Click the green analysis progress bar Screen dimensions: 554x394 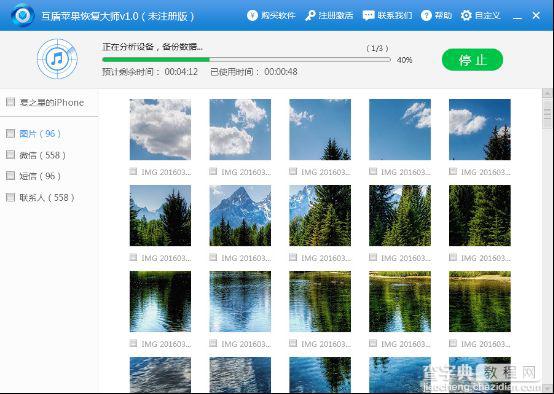(x=246, y=59)
